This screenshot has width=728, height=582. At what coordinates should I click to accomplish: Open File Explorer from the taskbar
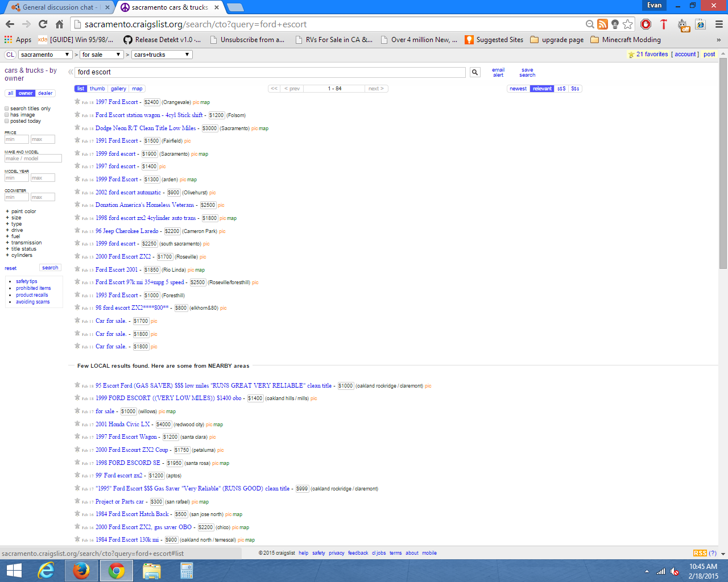[x=151, y=571]
